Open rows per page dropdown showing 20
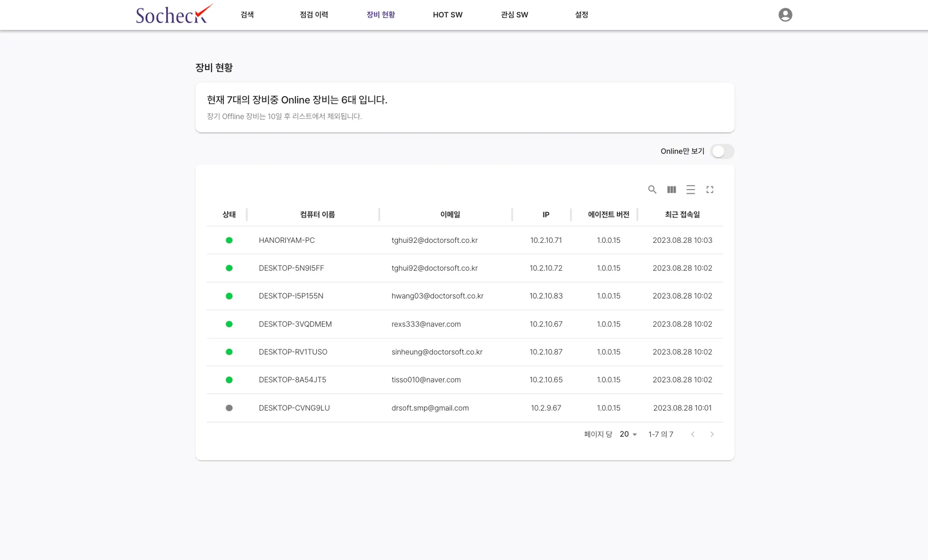 tap(628, 434)
